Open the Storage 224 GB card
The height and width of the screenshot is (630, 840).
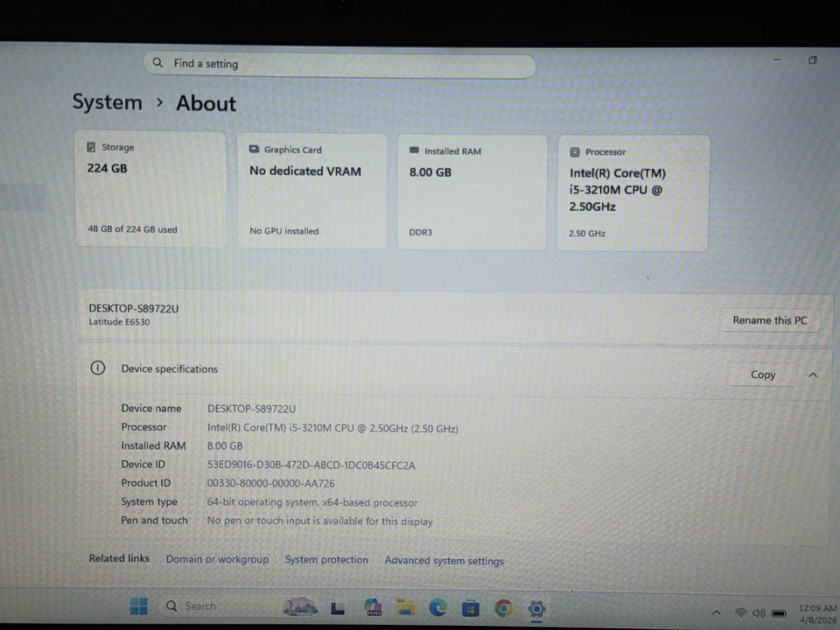tap(150, 189)
